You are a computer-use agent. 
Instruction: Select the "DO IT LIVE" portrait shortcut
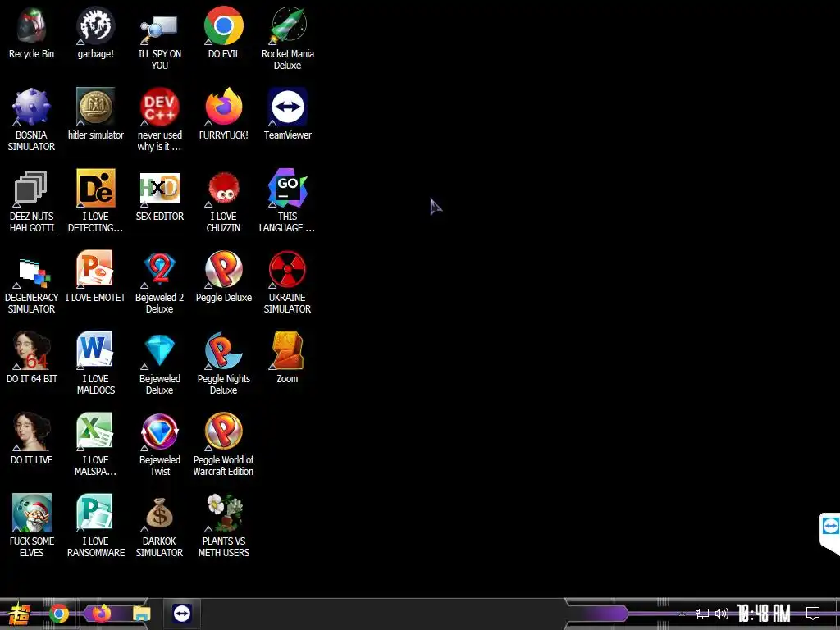coord(31,431)
